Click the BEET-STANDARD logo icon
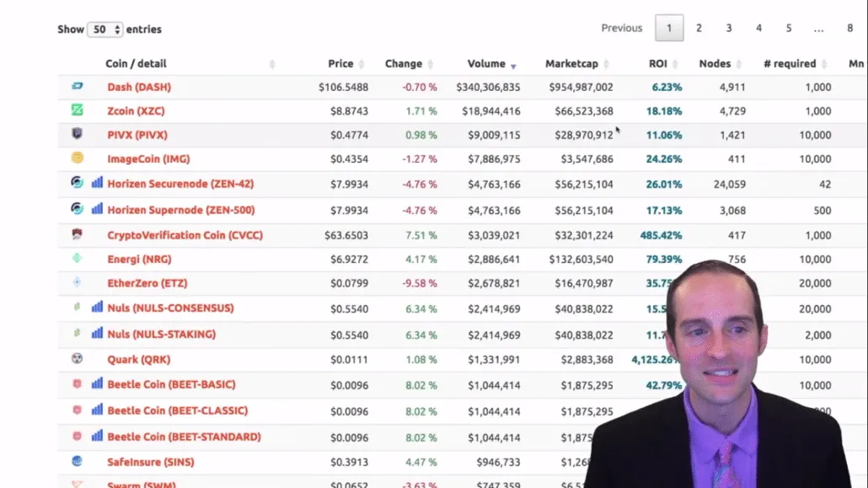The image size is (868, 488). coord(77,436)
